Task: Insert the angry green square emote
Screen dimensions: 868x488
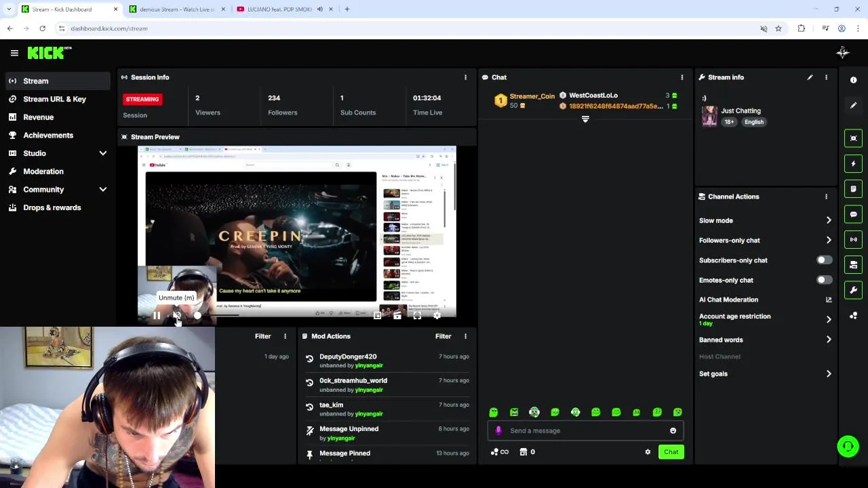Action: (514, 412)
